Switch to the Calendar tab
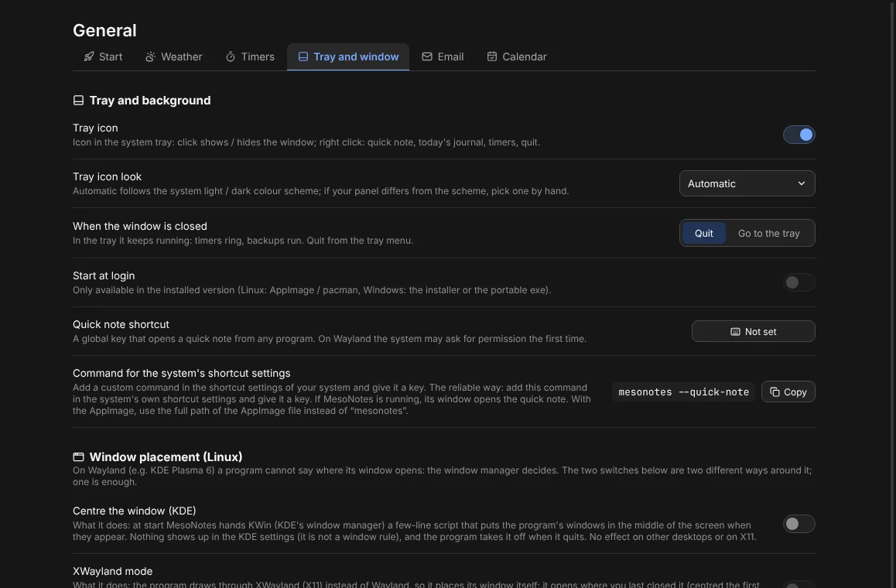Image resolution: width=896 pixels, height=588 pixels. pyautogui.click(x=517, y=56)
